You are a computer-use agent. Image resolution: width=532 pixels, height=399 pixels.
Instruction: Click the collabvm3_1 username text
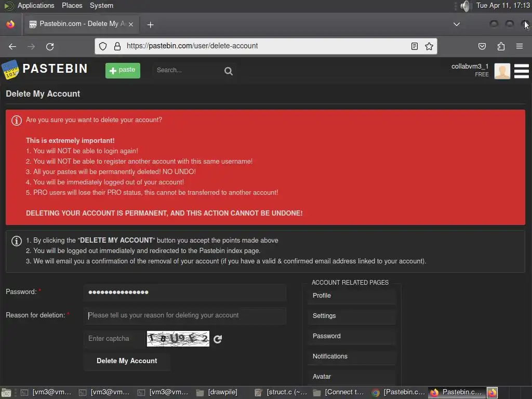click(x=470, y=66)
